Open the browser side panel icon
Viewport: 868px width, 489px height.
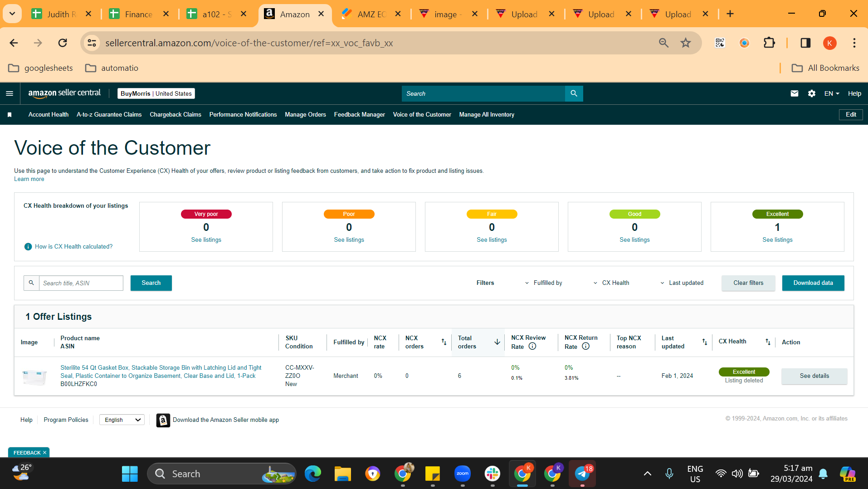click(805, 43)
